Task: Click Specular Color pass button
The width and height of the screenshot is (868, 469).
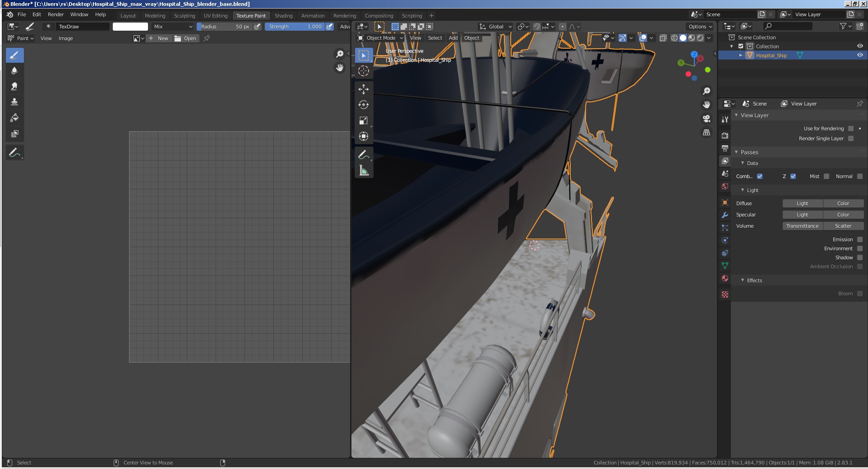Action: pyautogui.click(x=843, y=215)
